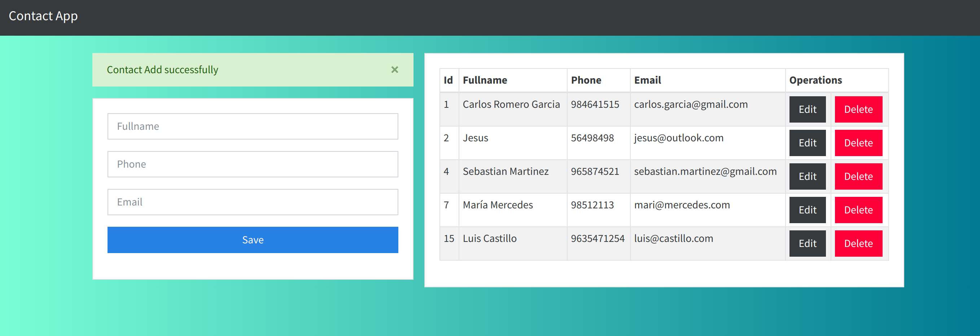Select the Email input field
Viewport: 980px width, 336px height.
(x=253, y=202)
